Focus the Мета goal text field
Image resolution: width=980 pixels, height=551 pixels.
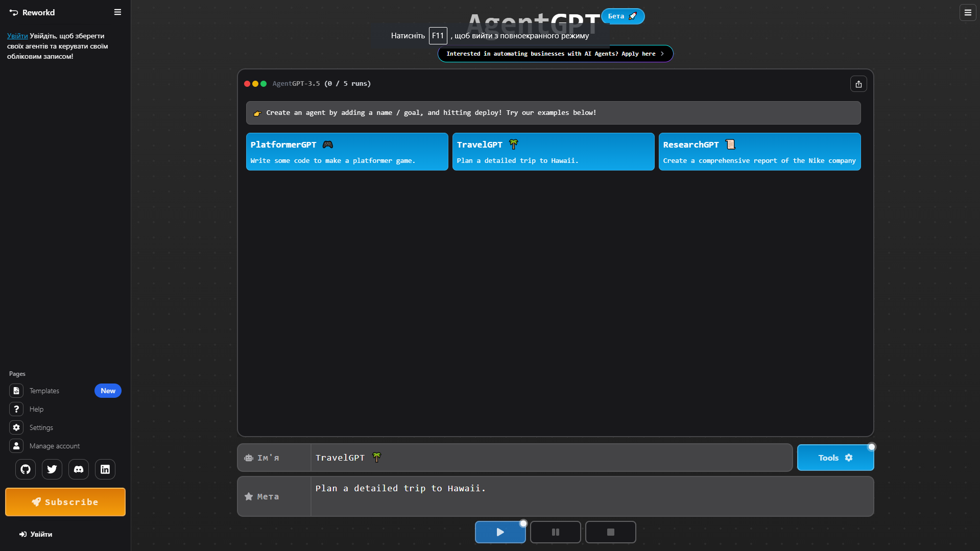point(592,496)
